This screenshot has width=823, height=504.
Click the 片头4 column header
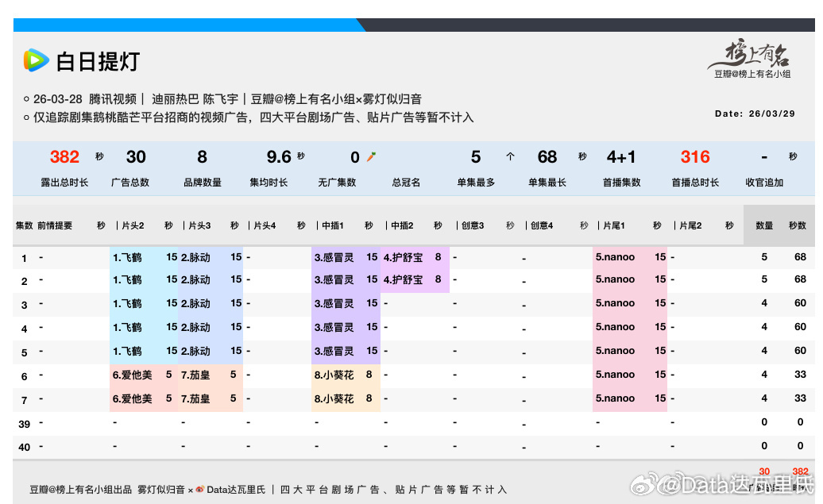tap(265, 225)
